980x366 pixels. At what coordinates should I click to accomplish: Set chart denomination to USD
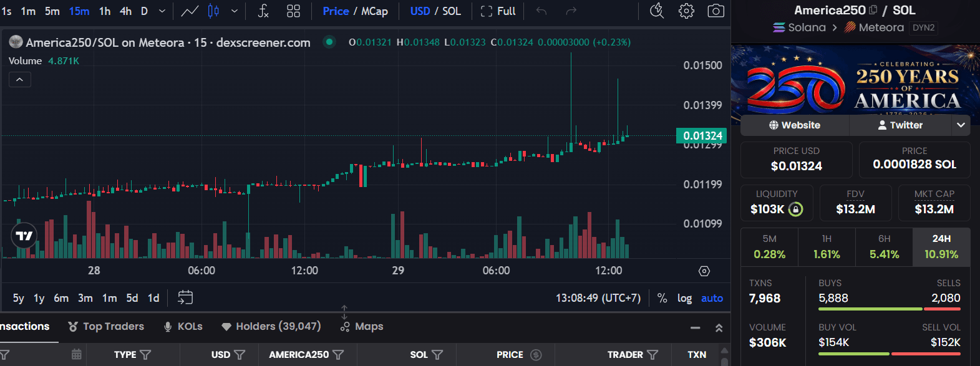[420, 11]
